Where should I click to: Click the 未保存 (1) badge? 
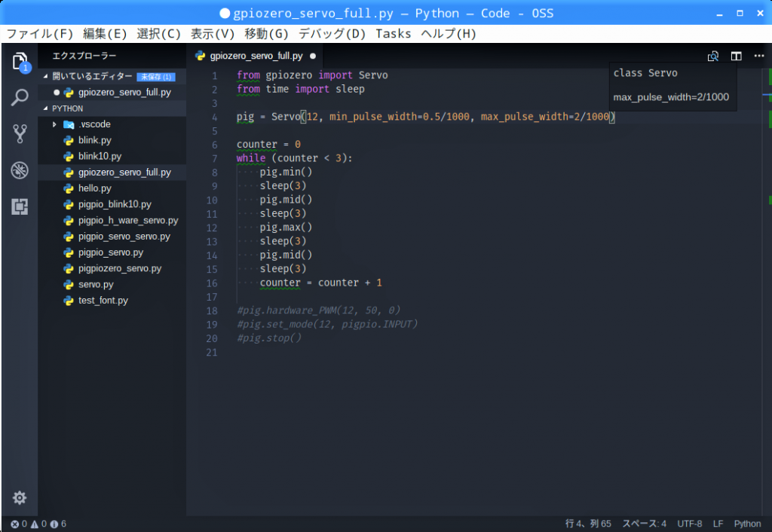coord(155,77)
